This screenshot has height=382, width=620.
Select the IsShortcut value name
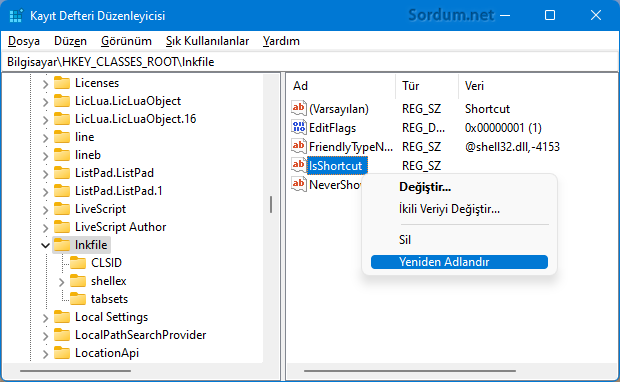tap(337, 166)
